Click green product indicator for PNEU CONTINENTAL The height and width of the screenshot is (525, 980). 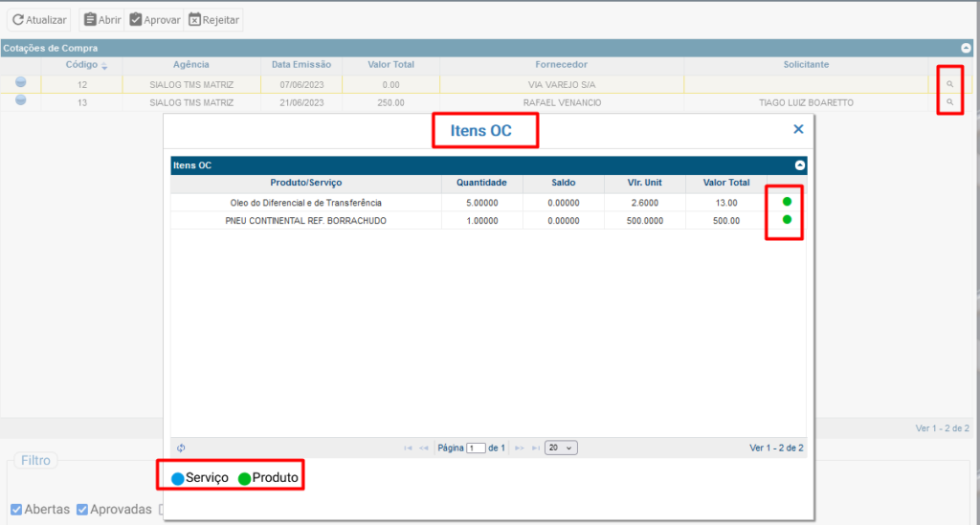[787, 220]
